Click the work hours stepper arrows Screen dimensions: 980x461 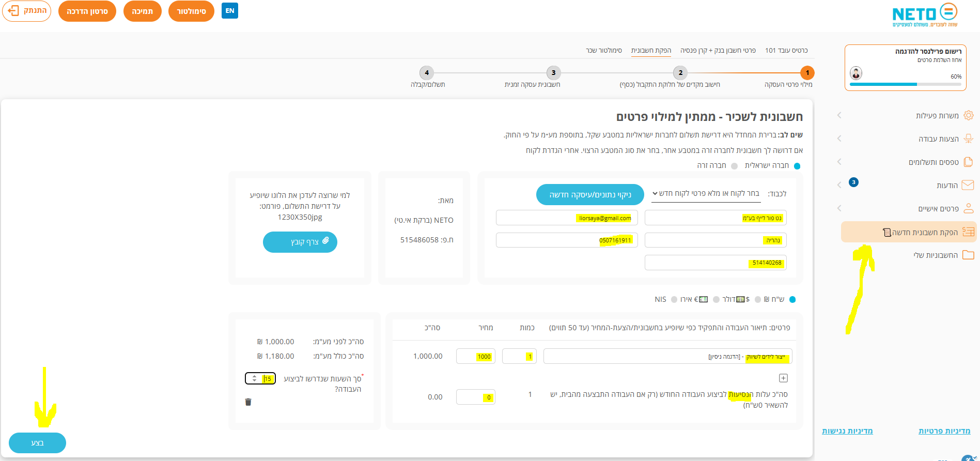click(254, 378)
